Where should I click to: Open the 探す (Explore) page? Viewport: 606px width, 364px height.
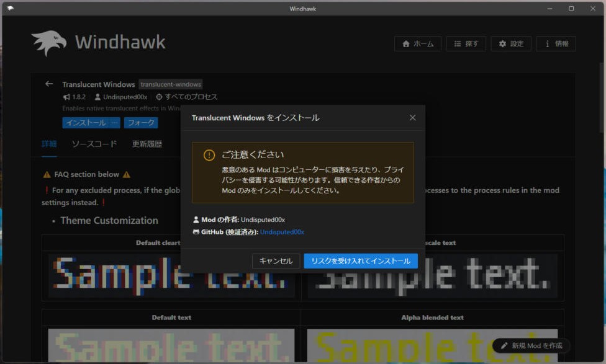[466, 43]
